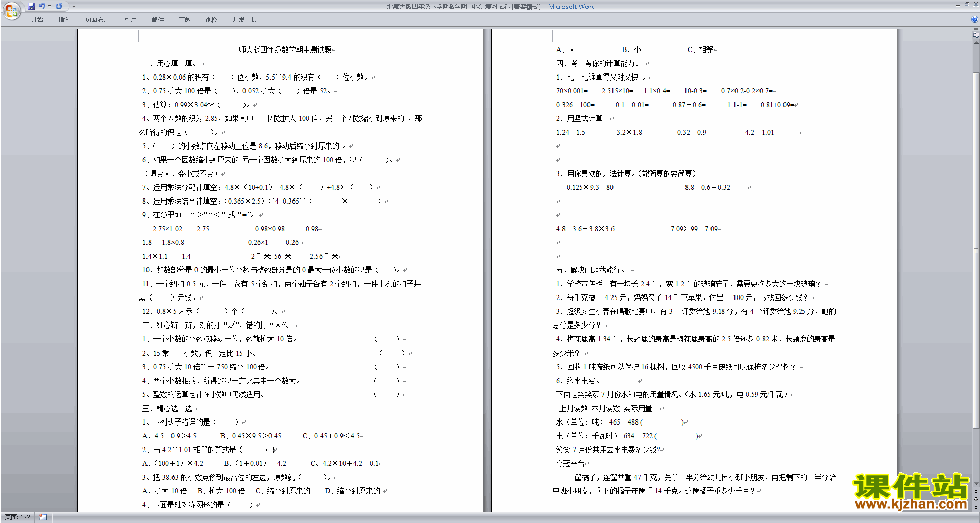Open the Office Button menu
Screen dimensions: 980x523
point(11,10)
